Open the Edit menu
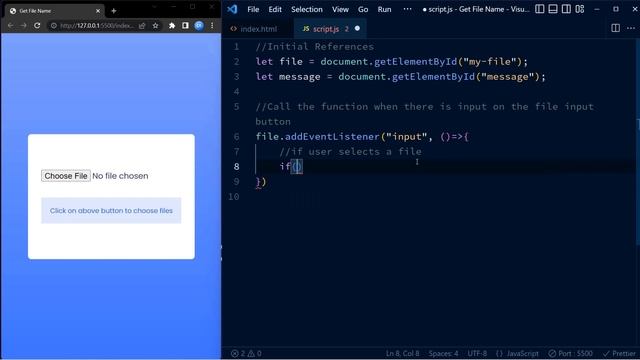The width and height of the screenshot is (640, 360). (275, 9)
